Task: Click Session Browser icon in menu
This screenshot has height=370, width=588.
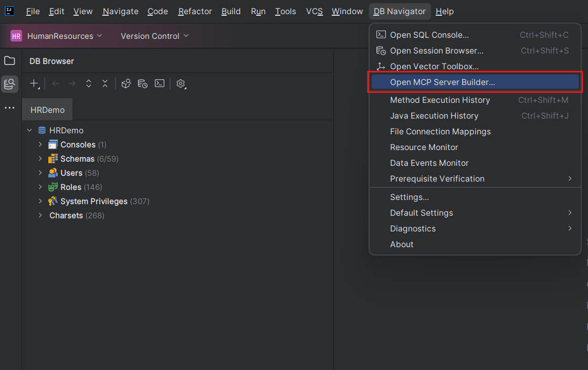Action: click(x=381, y=50)
